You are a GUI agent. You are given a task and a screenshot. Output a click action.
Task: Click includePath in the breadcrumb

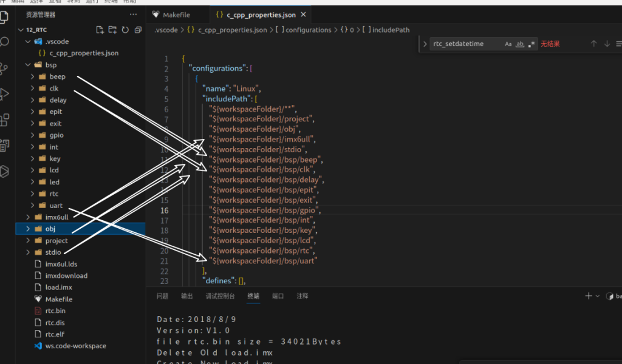391,30
